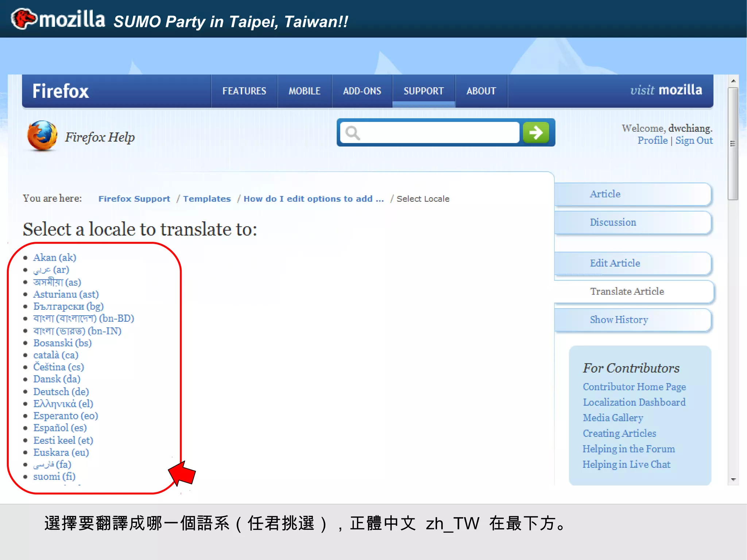Select Bengali (bn-BD) locale
This screenshot has height=560, width=747.
click(x=84, y=318)
